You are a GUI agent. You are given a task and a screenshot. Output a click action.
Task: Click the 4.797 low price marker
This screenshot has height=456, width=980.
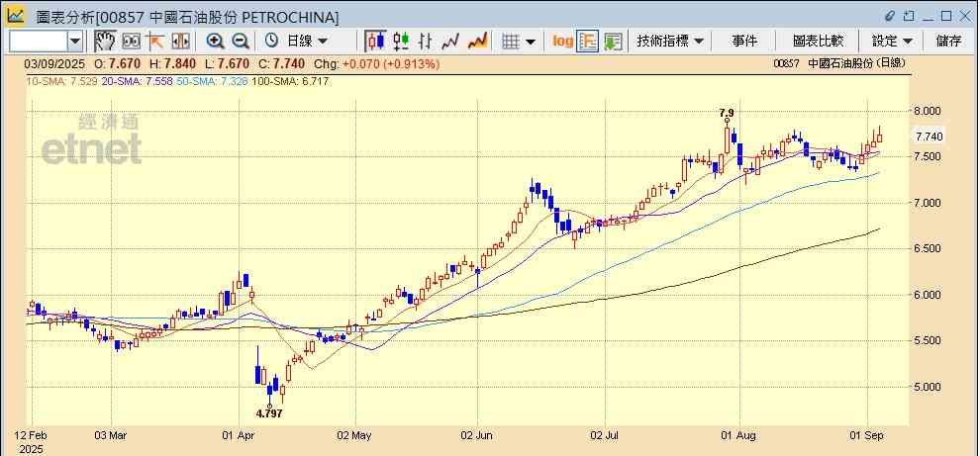pos(269,413)
